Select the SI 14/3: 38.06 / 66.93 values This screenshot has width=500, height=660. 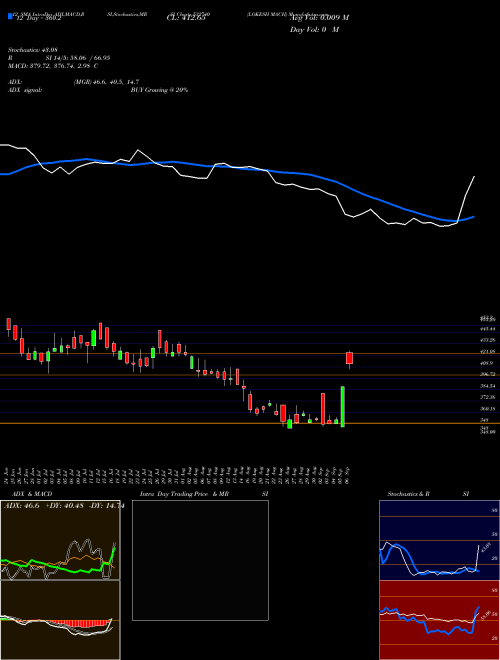click(78, 58)
